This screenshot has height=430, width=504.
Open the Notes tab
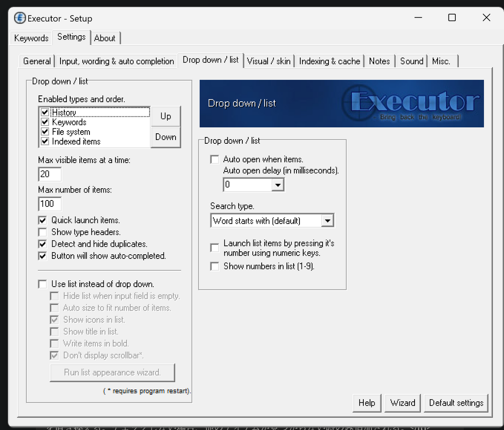click(380, 61)
